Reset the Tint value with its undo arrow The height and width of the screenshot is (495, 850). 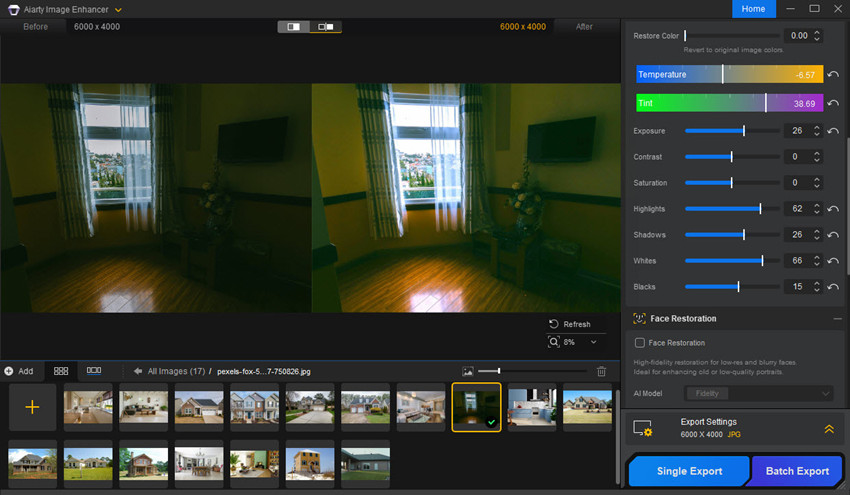coord(833,103)
